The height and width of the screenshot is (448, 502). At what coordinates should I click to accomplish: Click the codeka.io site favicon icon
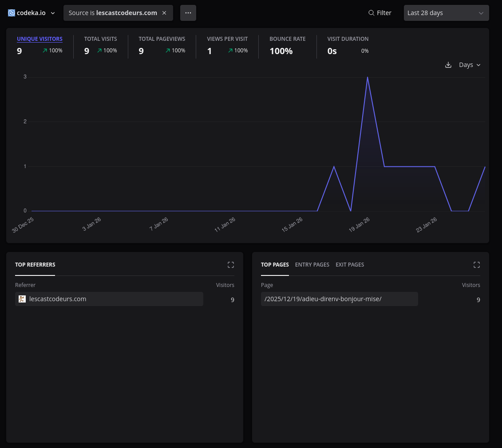point(12,13)
